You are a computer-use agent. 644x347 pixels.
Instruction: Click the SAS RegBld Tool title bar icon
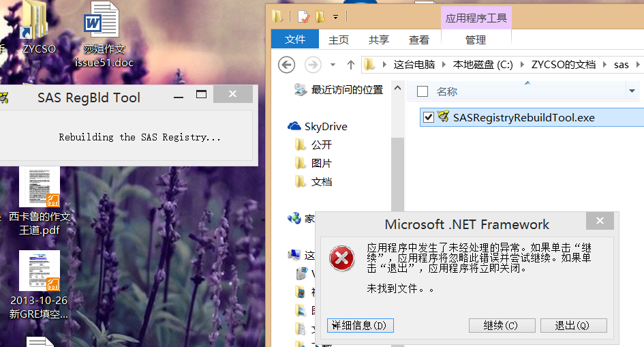coord(4,97)
